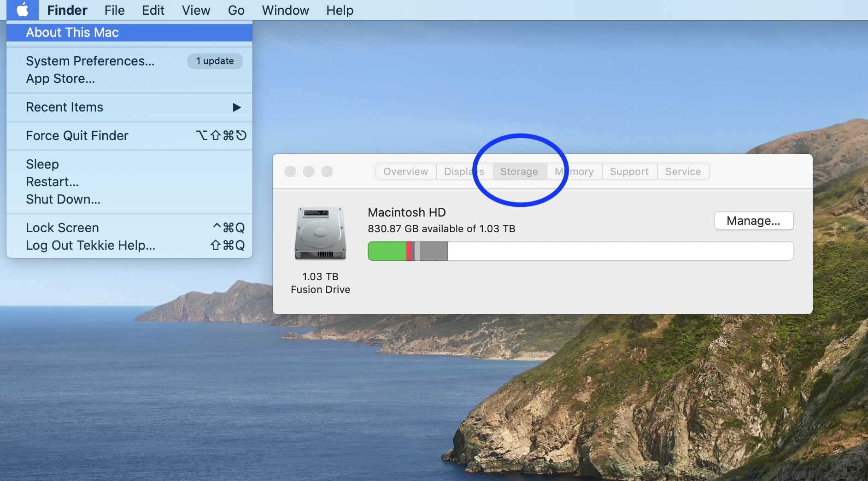Image resolution: width=868 pixels, height=481 pixels.
Task: Click the Macintosh HD label
Action: pyautogui.click(x=407, y=212)
